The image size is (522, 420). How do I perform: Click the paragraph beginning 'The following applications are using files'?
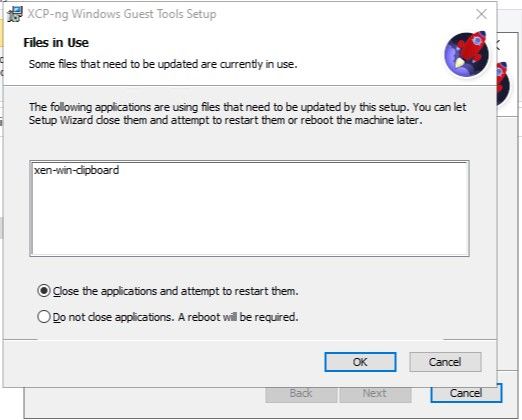pyautogui.click(x=247, y=114)
